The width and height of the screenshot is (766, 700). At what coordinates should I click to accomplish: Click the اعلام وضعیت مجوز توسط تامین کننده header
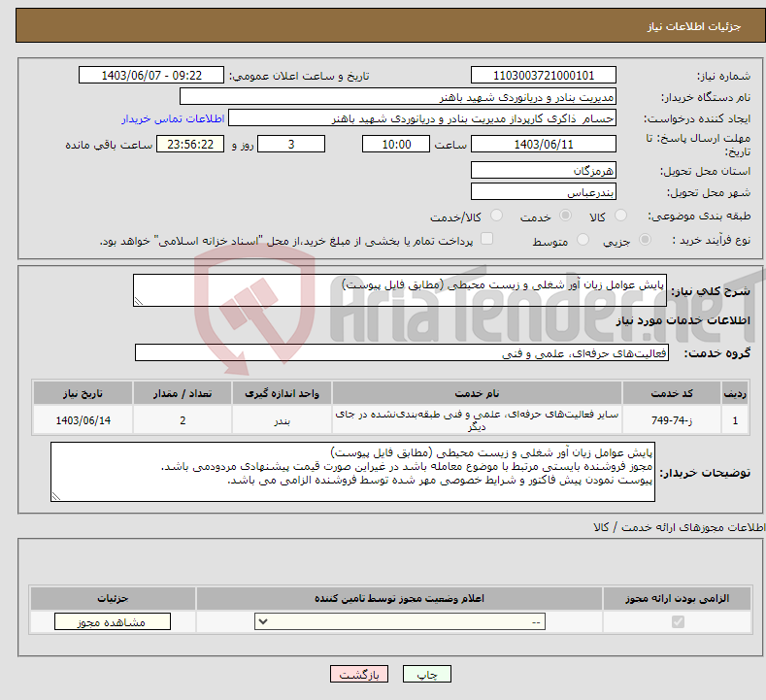click(x=399, y=598)
